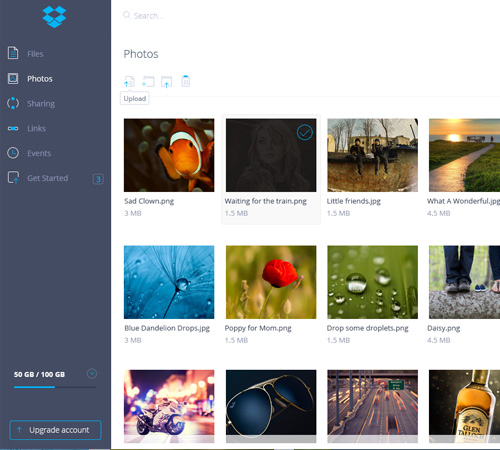Open the Drop some droplets thumbnail

coord(372,282)
